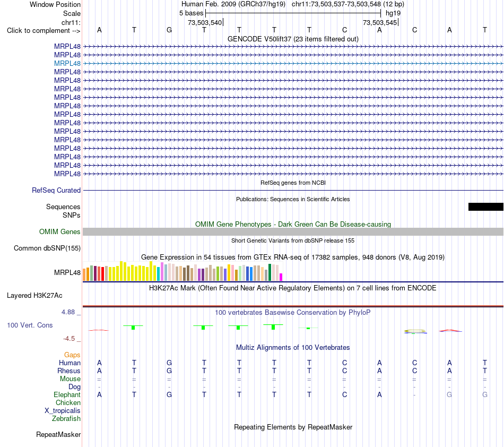Image resolution: width=504 pixels, height=447 pixels.
Task: Click the MRPL48 label beside the GTEx bar chart
Action: coord(67,272)
